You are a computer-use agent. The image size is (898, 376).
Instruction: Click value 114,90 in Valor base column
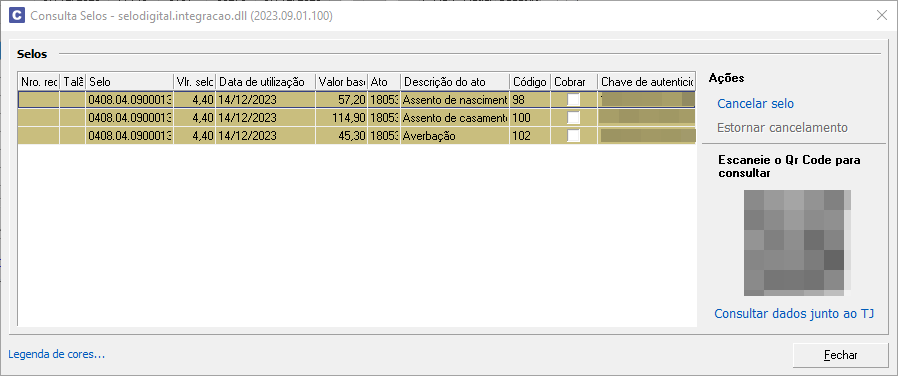pyautogui.click(x=341, y=118)
